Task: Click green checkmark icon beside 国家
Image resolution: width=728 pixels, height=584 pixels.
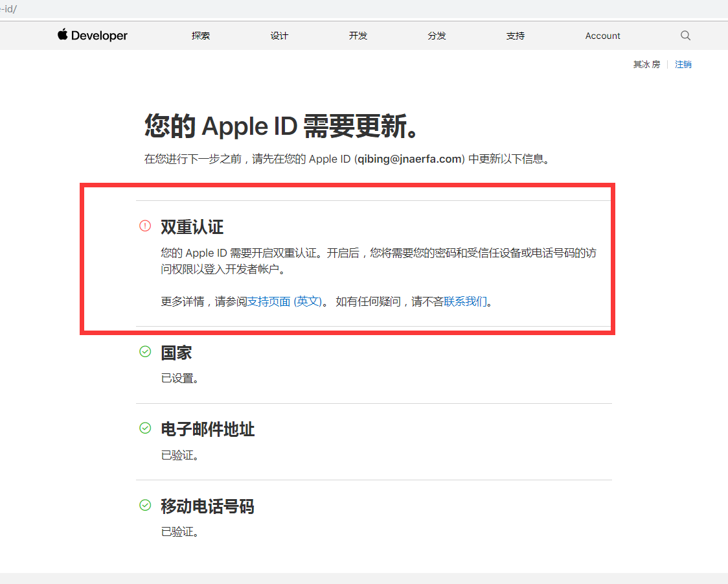Action: 145,352
